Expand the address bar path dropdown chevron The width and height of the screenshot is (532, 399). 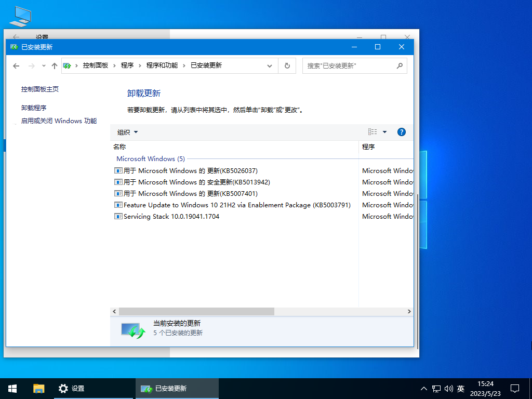(270, 65)
